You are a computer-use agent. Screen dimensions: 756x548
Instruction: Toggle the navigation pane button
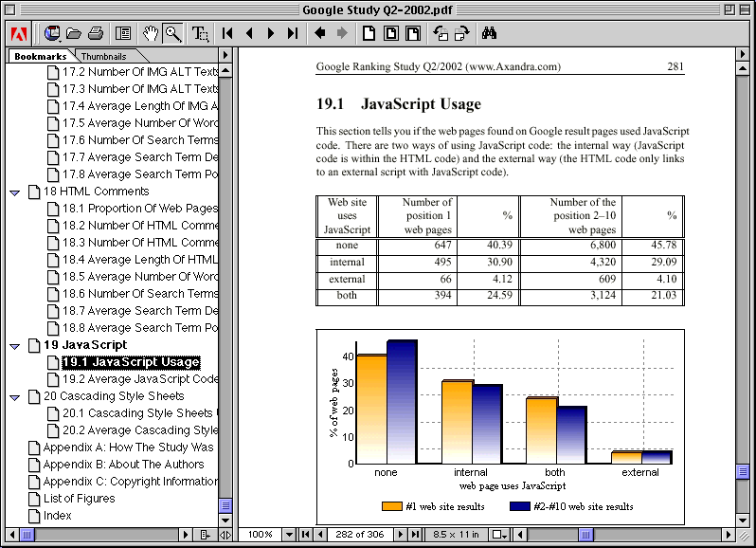click(x=122, y=33)
